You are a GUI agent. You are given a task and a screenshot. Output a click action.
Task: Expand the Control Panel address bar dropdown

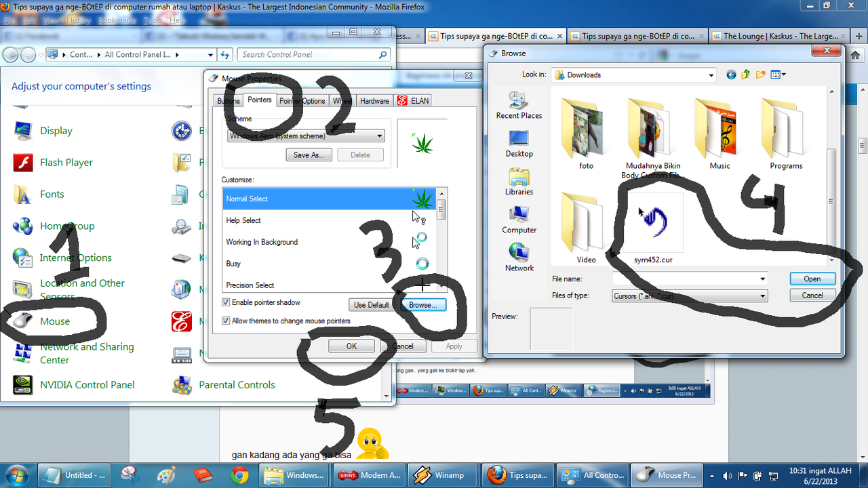(x=211, y=55)
